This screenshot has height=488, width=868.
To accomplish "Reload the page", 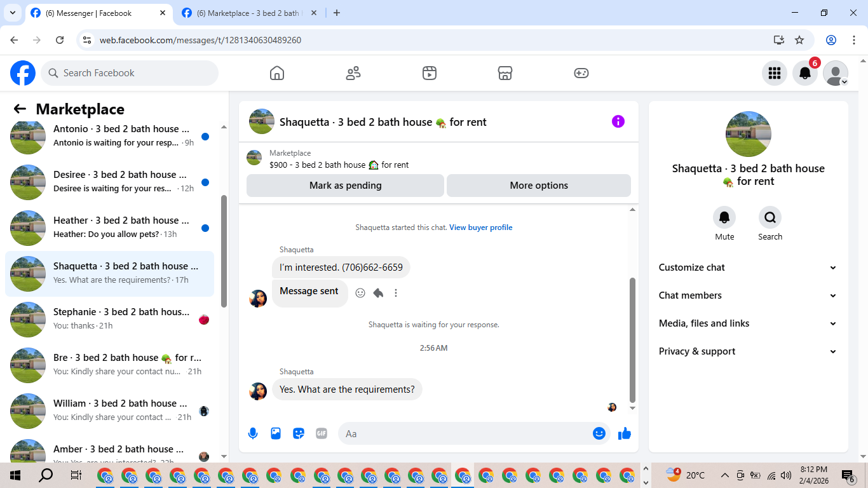I will click(60, 40).
